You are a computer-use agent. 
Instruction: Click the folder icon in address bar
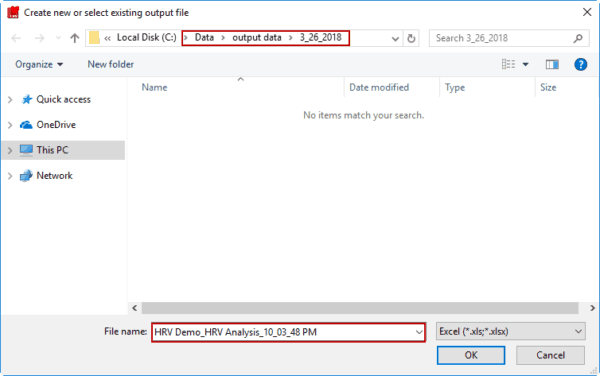point(94,38)
